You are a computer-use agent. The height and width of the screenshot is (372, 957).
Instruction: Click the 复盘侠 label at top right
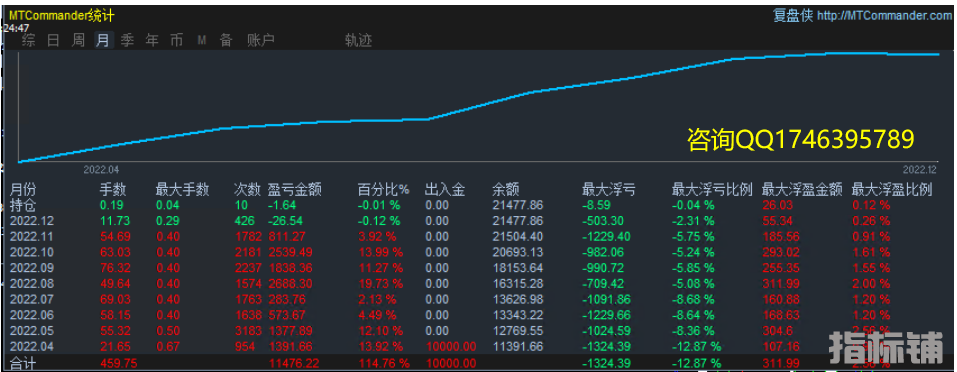(793, 16)
